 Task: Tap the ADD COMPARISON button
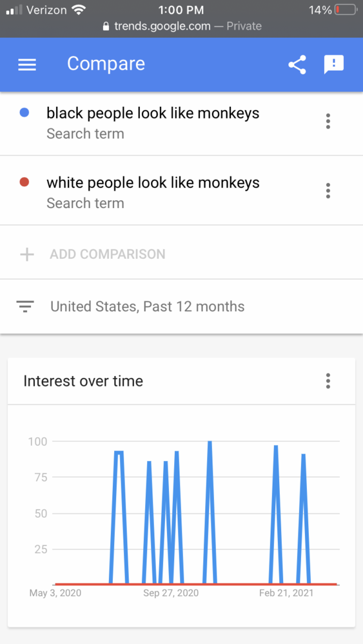tap(108, 254)
